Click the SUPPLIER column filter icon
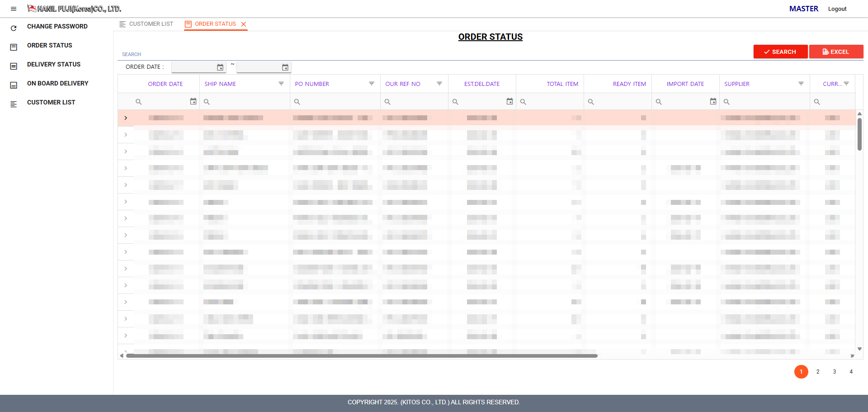 click(x=801, y=84)
